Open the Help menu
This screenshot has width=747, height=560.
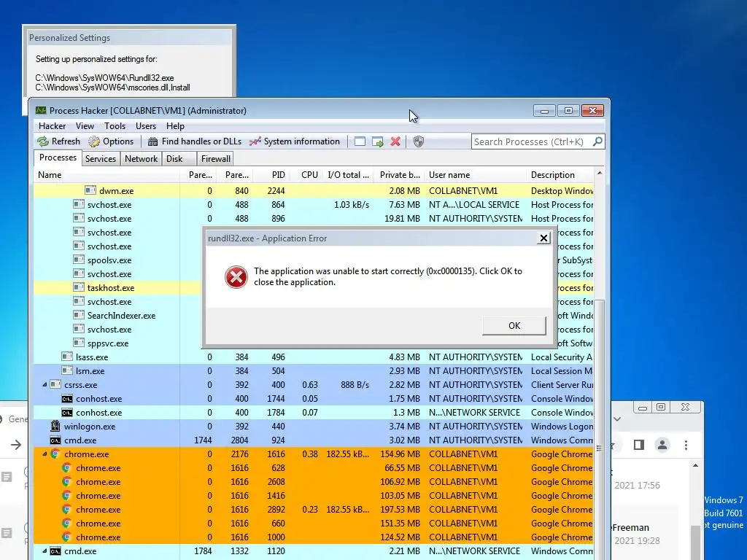coord(175,126)
